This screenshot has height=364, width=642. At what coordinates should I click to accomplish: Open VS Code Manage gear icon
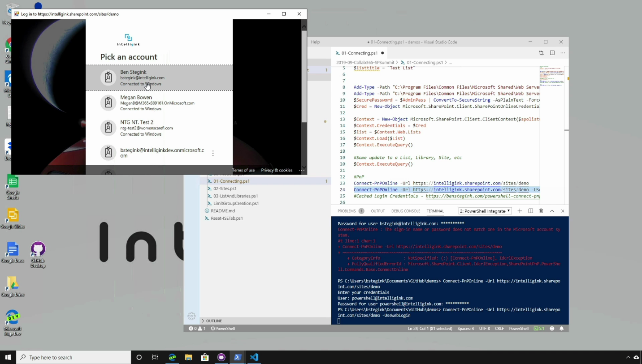191,316
